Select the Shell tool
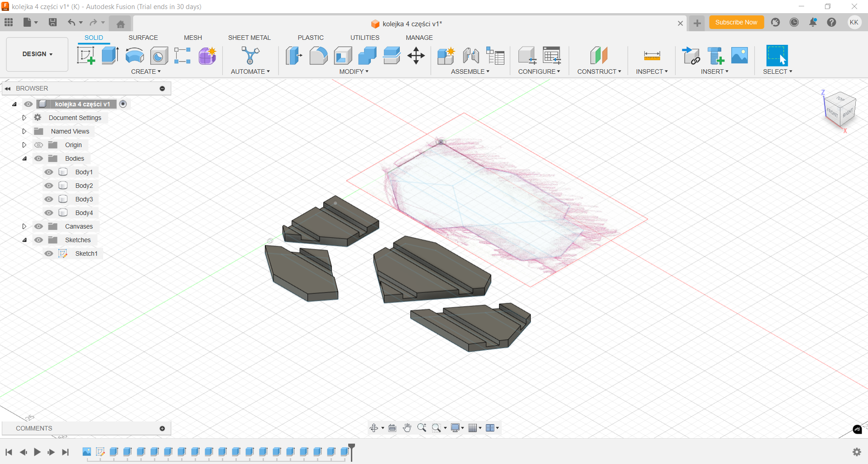Viewport: 868px width, 464px height. [343, 56]
